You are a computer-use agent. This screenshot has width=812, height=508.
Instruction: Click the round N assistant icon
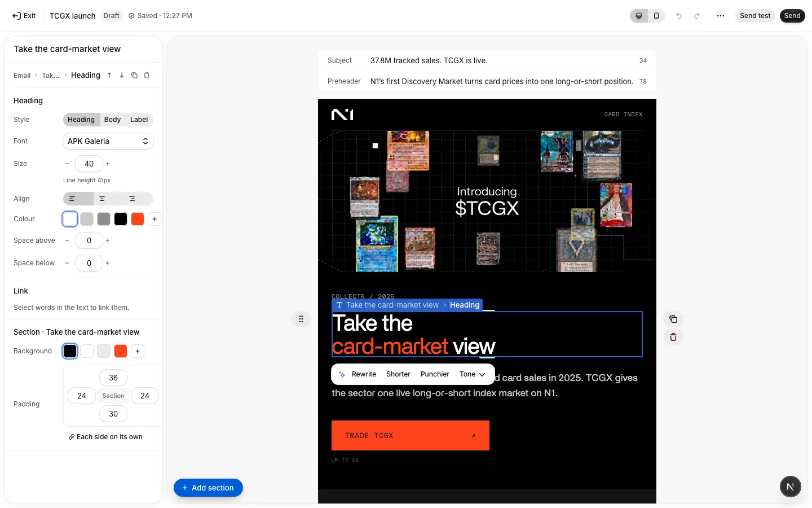coord(791,487)
